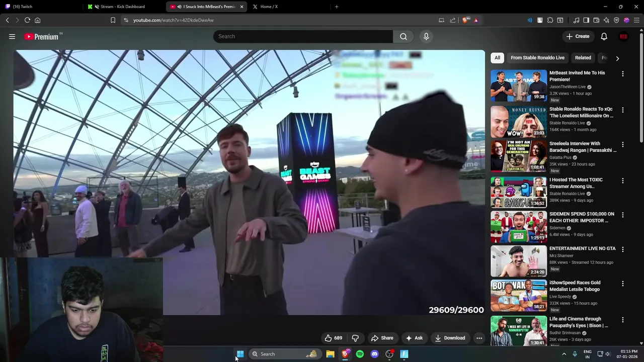
Task: Open the YouTube account avatar menu
Action: coord(623,36)
